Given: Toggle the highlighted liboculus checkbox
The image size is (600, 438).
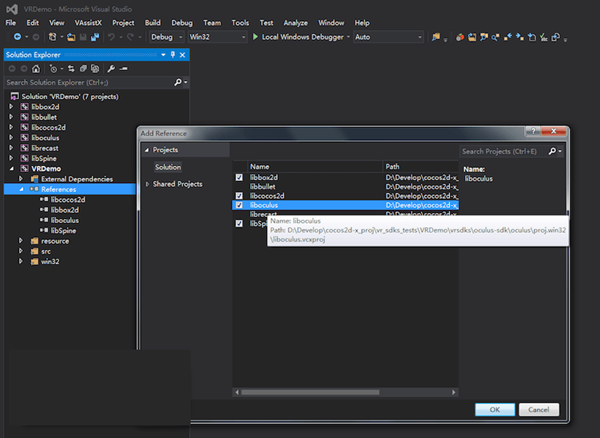Looking at the screenshot, I should pyautogui.click(x=239, y=205).
